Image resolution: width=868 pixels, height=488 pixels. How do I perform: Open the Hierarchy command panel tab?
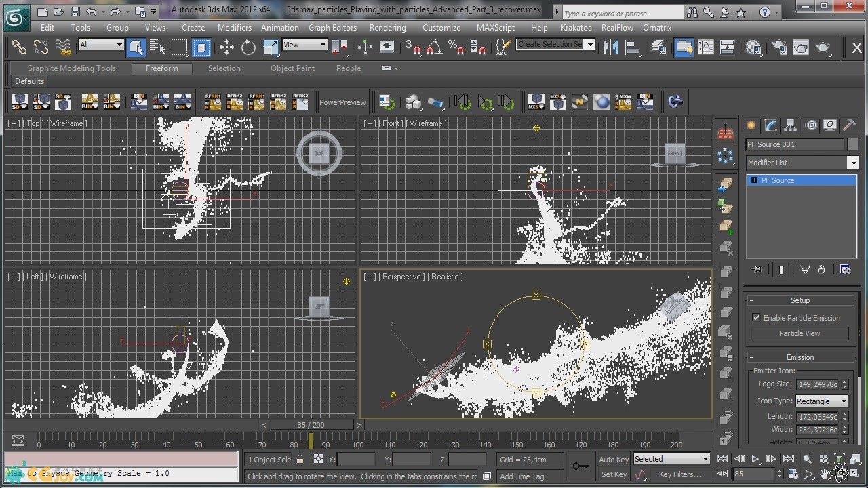pos(790,125)
